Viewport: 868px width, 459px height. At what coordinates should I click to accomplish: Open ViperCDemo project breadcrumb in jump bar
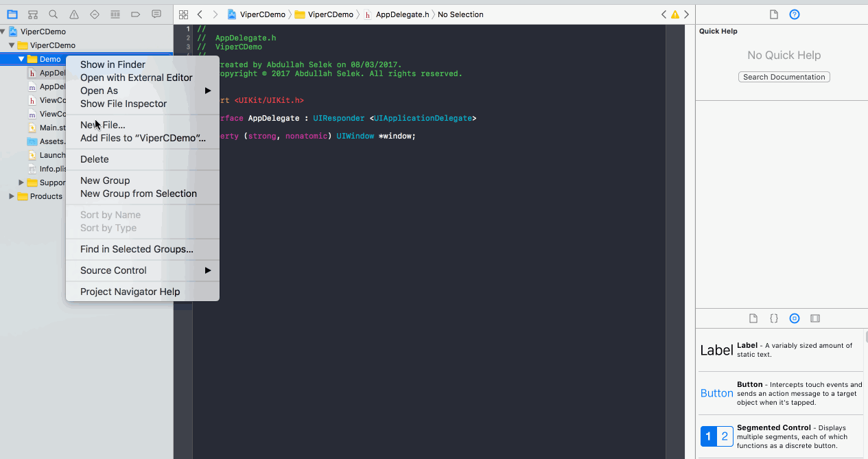tap(257, 14)
